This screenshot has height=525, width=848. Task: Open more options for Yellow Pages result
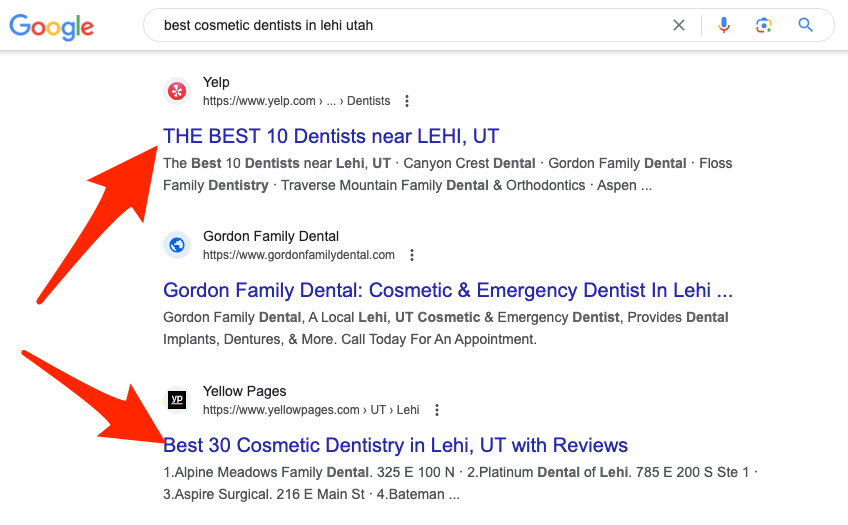coord(436,410)
